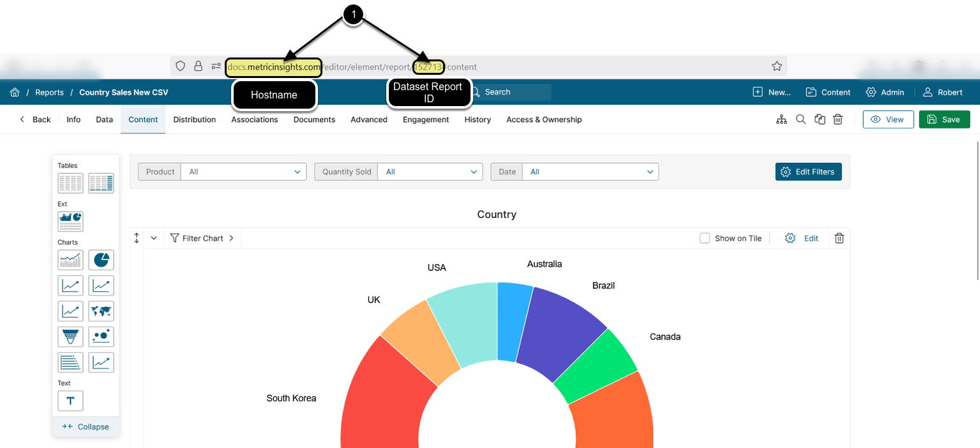Expand the Filter Chart option
980x448 pixels.
[202, 238]
